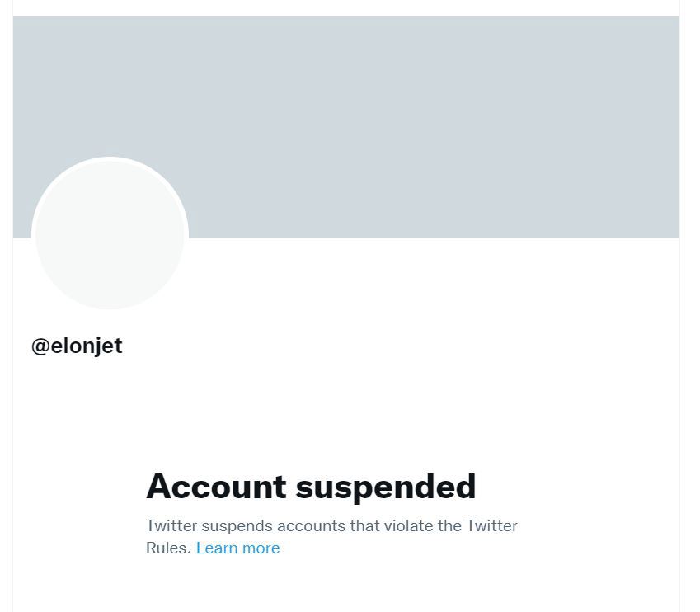Click the blue Learn more hyperlink text
Viewport: 700px width, 612px height.
pyautogui.click(x=237, y=548)
